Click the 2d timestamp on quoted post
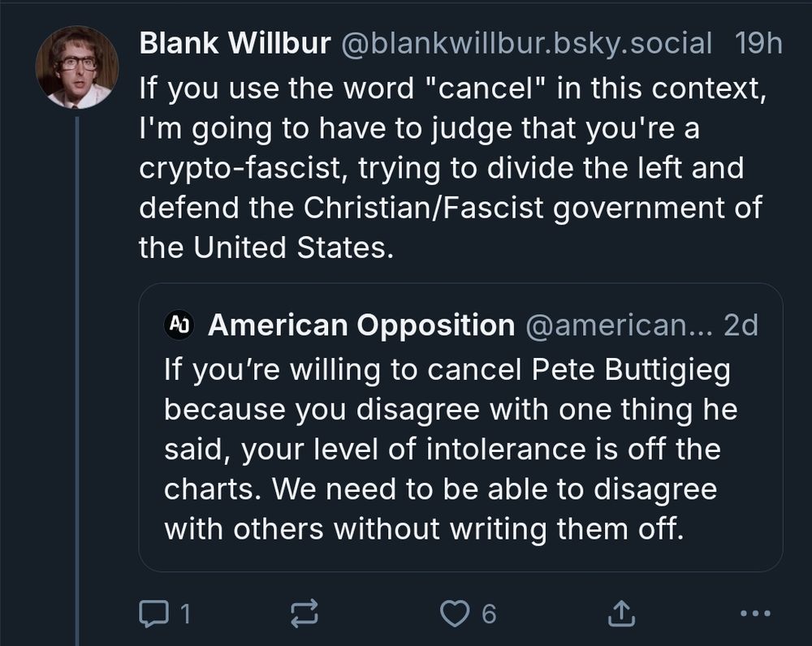 [740, 325]
